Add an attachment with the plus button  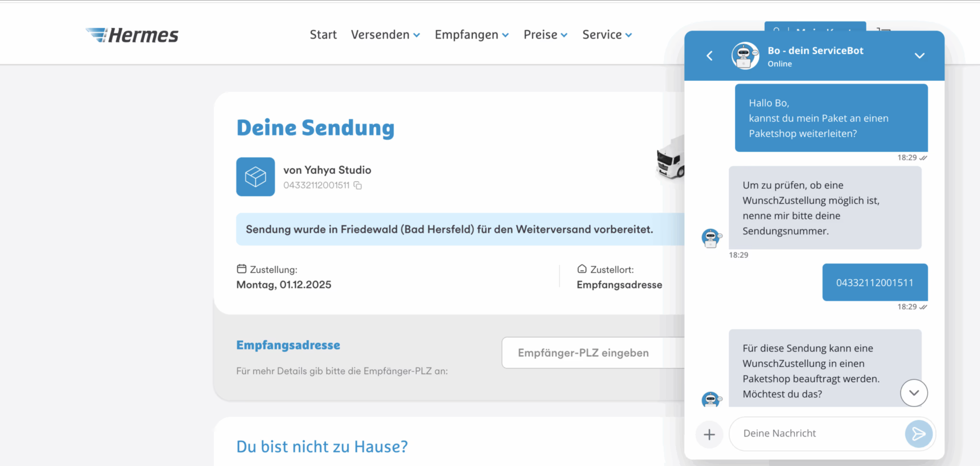point(709,434)
